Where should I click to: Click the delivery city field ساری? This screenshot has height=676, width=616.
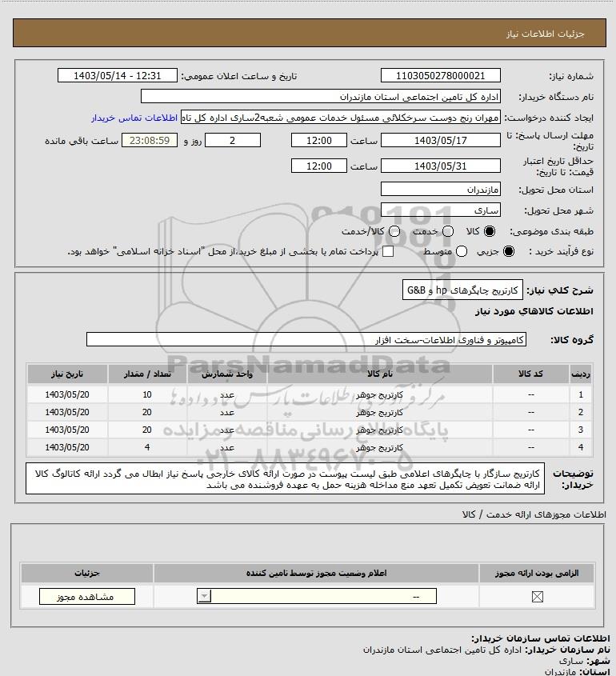[441, 210]
